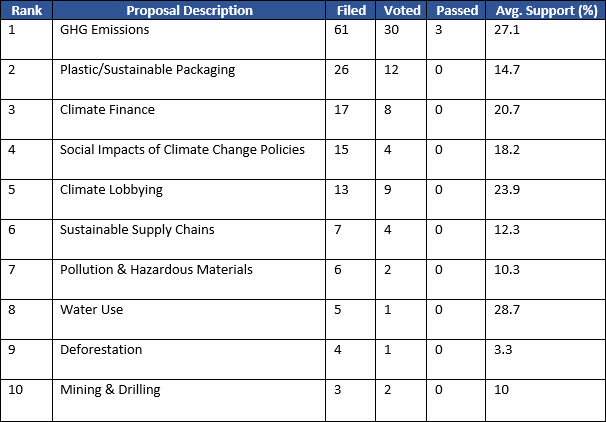Click Passed value 0 for Water Use
Image resolution: width=606 pixels, height=422 pixels.
click(438, 310)
